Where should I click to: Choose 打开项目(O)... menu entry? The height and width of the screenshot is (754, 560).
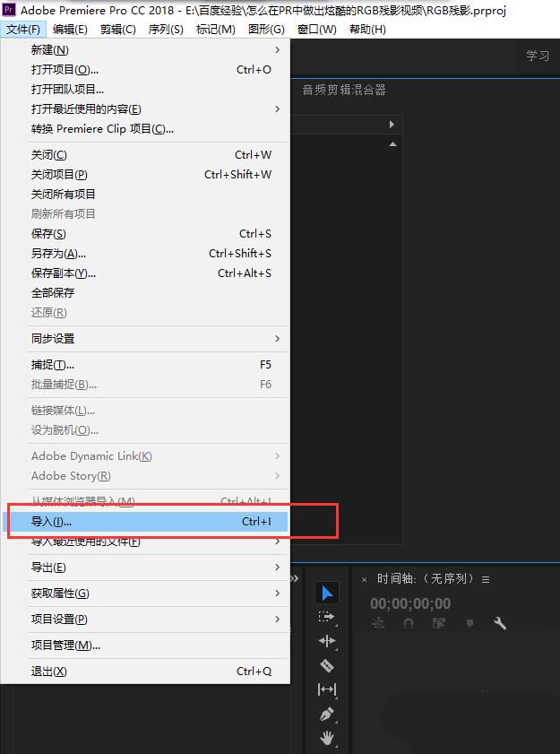pos(144,70)
